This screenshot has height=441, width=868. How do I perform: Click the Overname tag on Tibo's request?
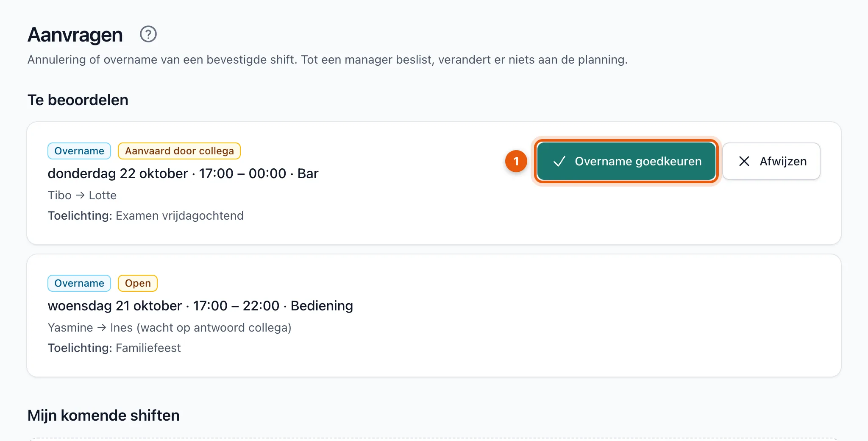click(x=79, y=151)
